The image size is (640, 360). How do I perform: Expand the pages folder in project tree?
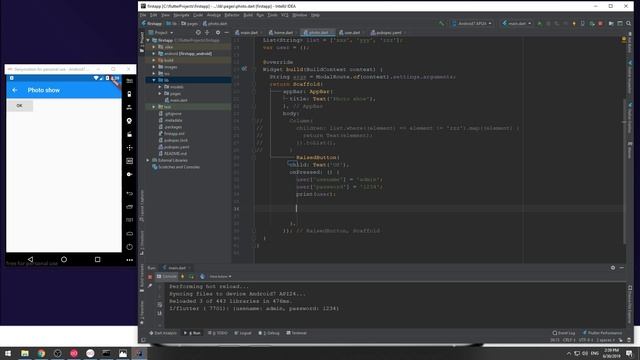(x=160, y=93)
